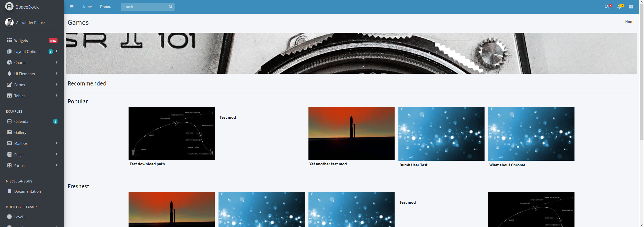Toggle the sidebar hamburger menu
The image size is (644, 227).
point(72,7)
